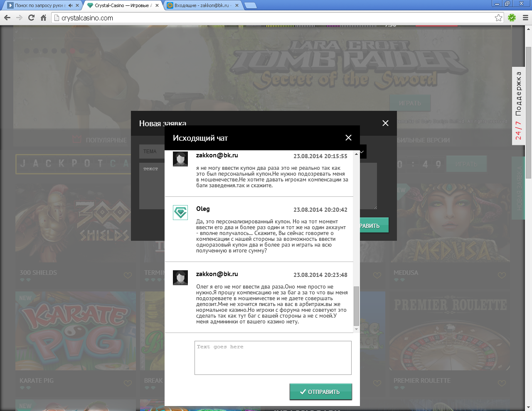Screen dimensions: 532x411
Task: Send chat message with ОТПРАВИТЬ button
Action: coord(320,391)
